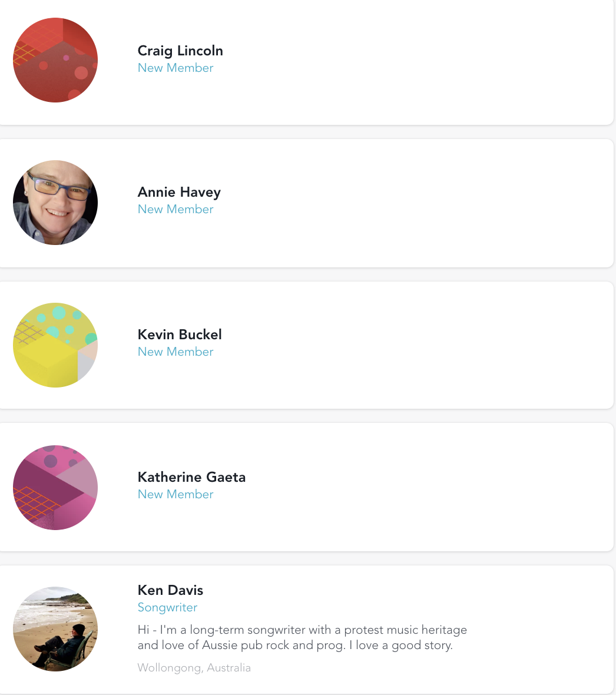This screenshot has height=695, width=616.
Task: Click Songwriter label under Ken Davis
Action: (167, 607)
